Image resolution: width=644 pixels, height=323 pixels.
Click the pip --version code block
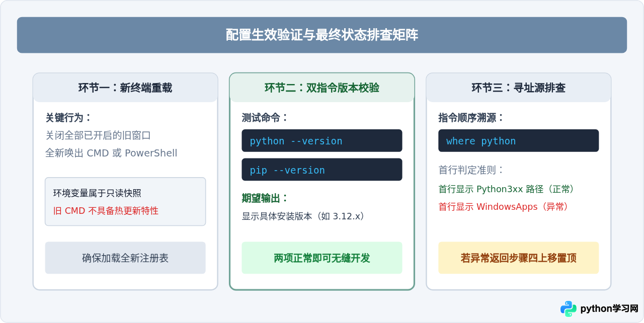pyautogui.click(x=322, y=170)
